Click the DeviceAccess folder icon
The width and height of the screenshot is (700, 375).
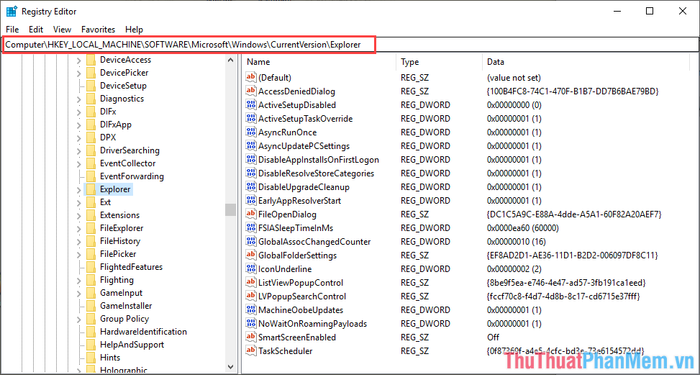(x=91, y=60)
